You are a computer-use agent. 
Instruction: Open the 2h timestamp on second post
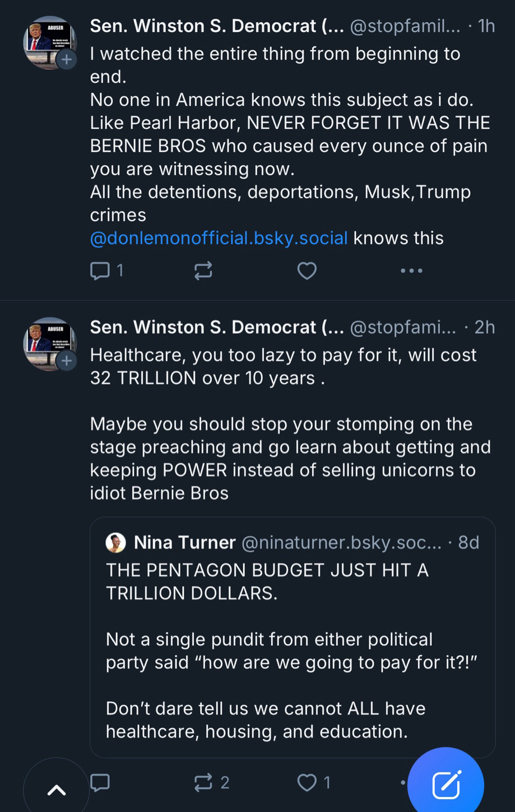(x=485, y=327)
